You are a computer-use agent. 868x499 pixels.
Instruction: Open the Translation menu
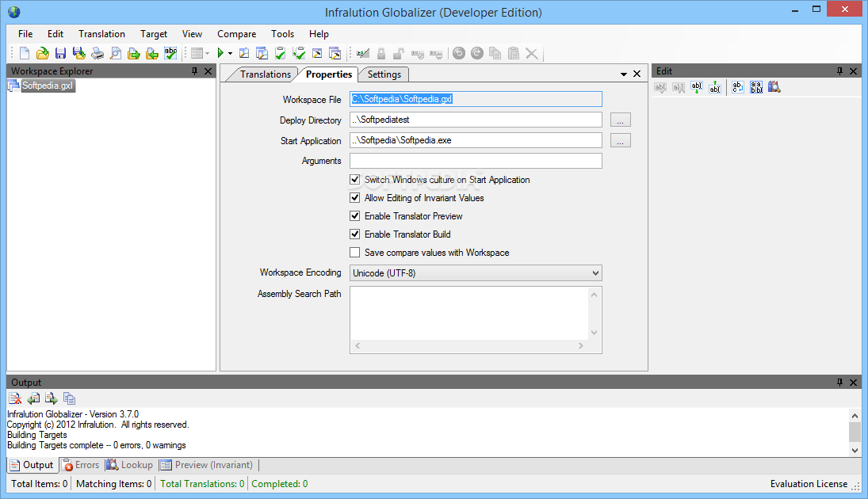point(101,34)
